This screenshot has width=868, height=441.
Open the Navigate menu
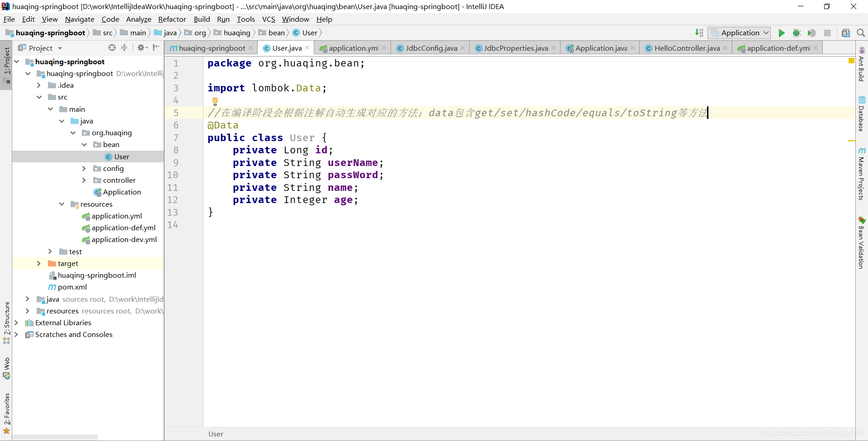80,19
